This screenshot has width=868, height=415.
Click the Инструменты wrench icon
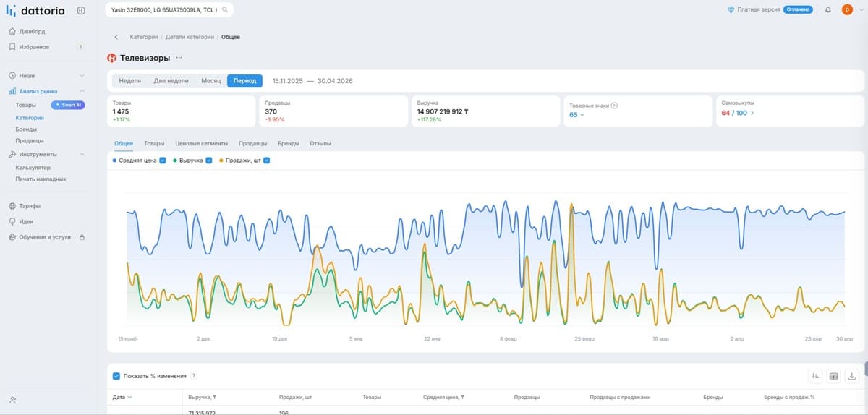[x=12, y=154]
